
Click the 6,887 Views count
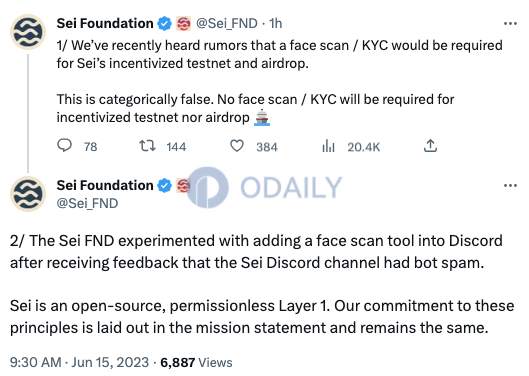click(196, 362)
